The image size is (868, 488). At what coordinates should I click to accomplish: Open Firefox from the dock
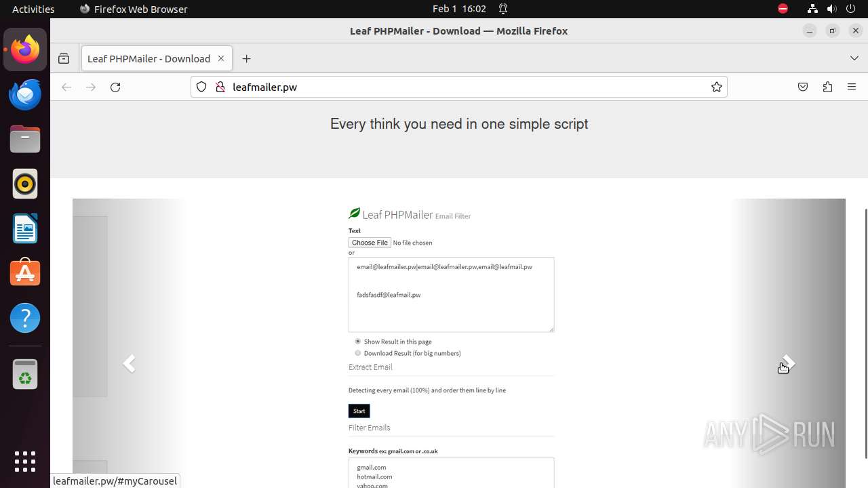click(25, 49)
